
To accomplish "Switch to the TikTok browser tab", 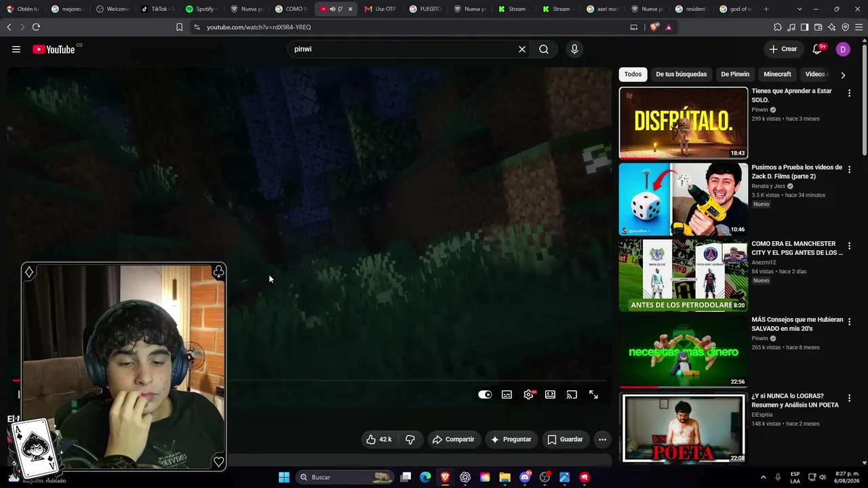I will (157, 9).
